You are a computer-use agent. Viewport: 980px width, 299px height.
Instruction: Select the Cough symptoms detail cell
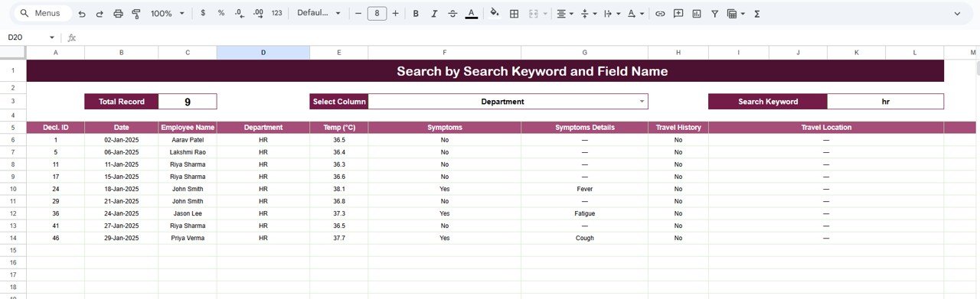click(x=585, y=238)
